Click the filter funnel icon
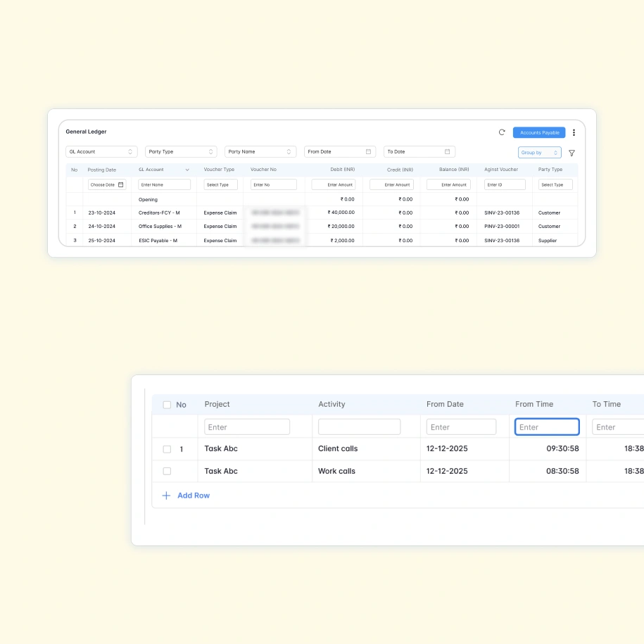Image resolution: width=644 pixels, height=644 pixels. [x=572, y=153]
